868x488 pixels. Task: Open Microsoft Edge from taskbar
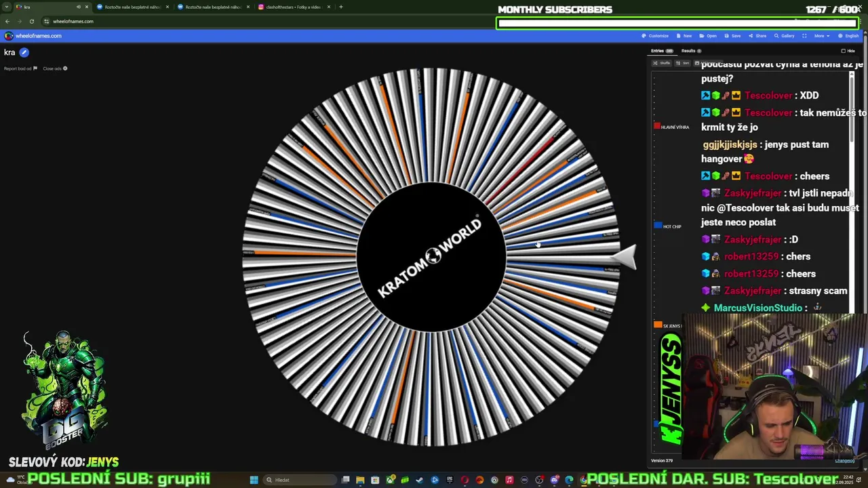tap(569, 480)
